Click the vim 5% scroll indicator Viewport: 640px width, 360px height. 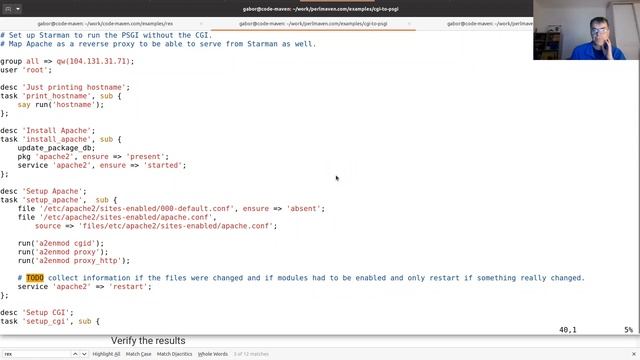click(628, 330)
